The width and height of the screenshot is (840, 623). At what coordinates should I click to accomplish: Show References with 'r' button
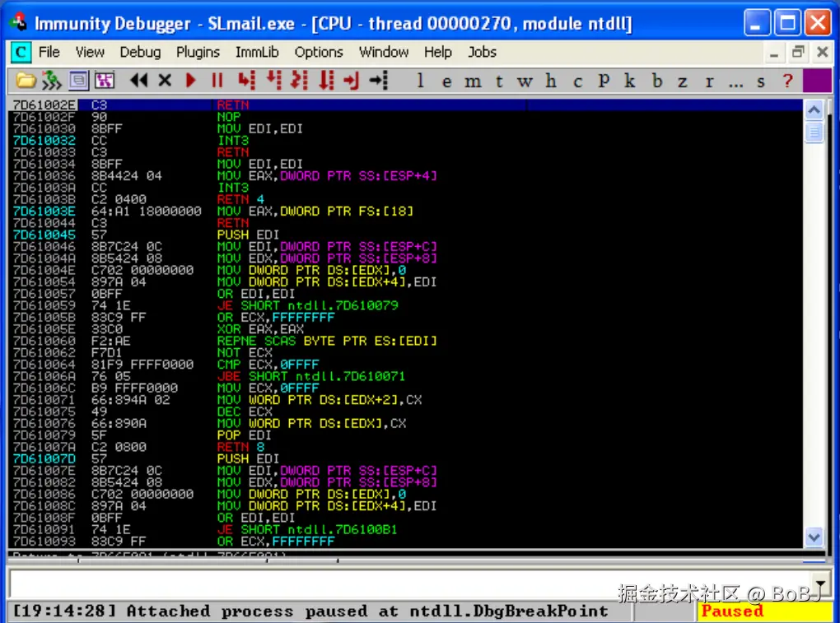click(709, 81)
